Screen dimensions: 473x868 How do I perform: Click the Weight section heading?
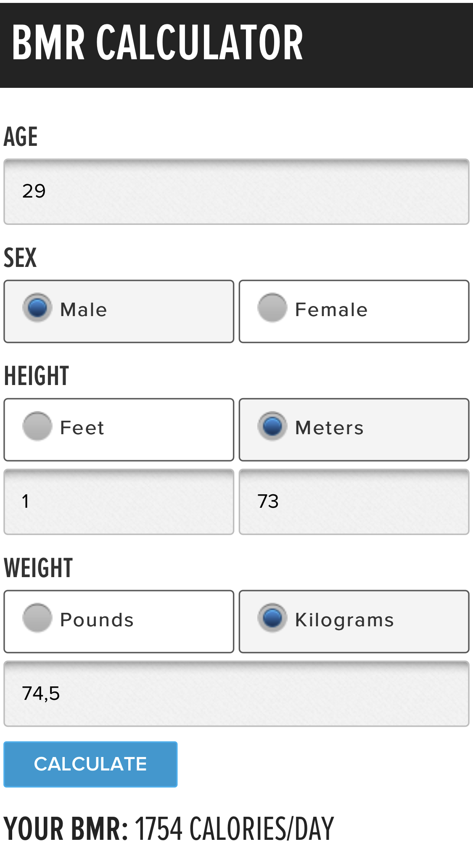[x=38, y=568]
